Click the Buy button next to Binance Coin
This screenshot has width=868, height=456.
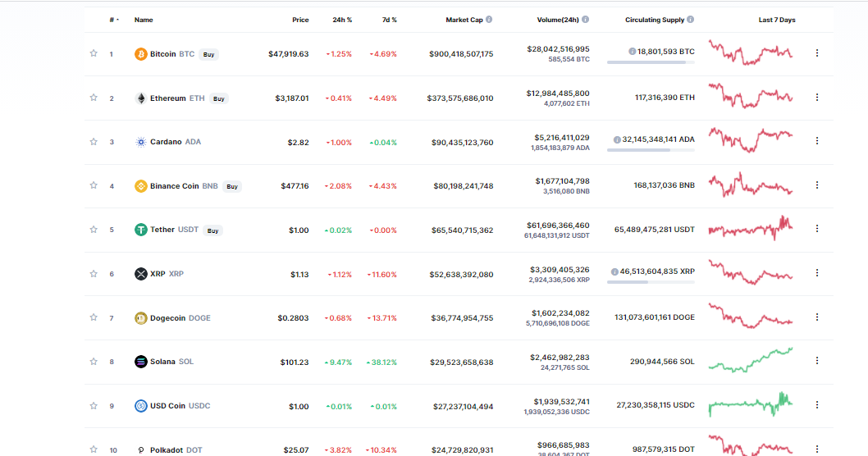pos(232,186)
